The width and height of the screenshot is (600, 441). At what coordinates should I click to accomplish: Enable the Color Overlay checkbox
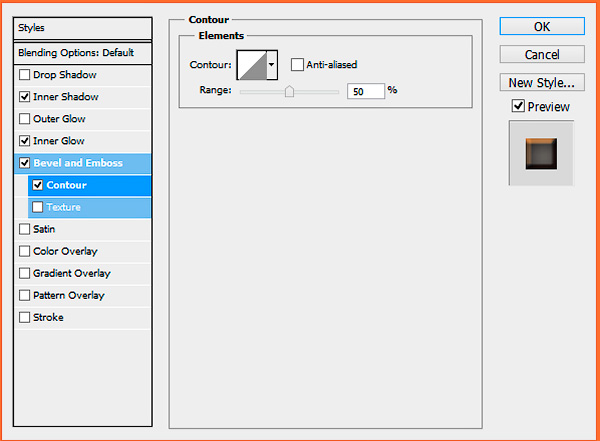click(24, 251)
